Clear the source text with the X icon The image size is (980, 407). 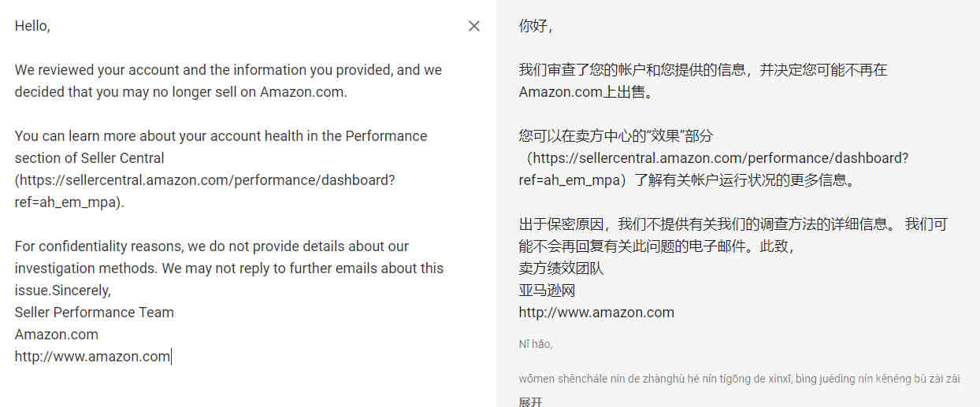[473, 26]
